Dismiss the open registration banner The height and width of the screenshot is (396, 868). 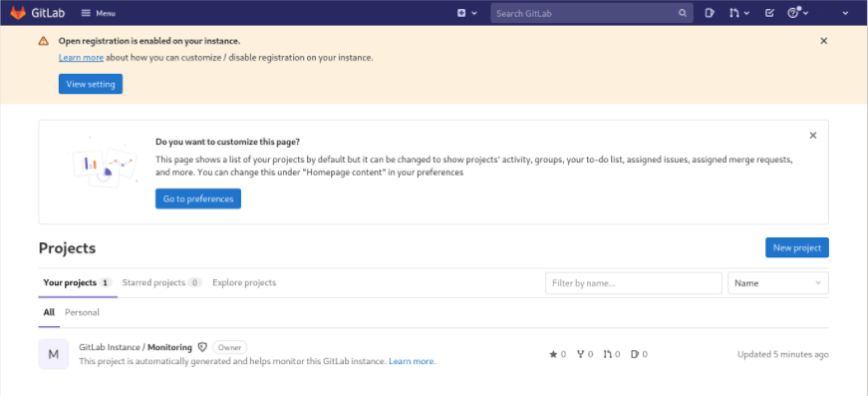(824, 41)
